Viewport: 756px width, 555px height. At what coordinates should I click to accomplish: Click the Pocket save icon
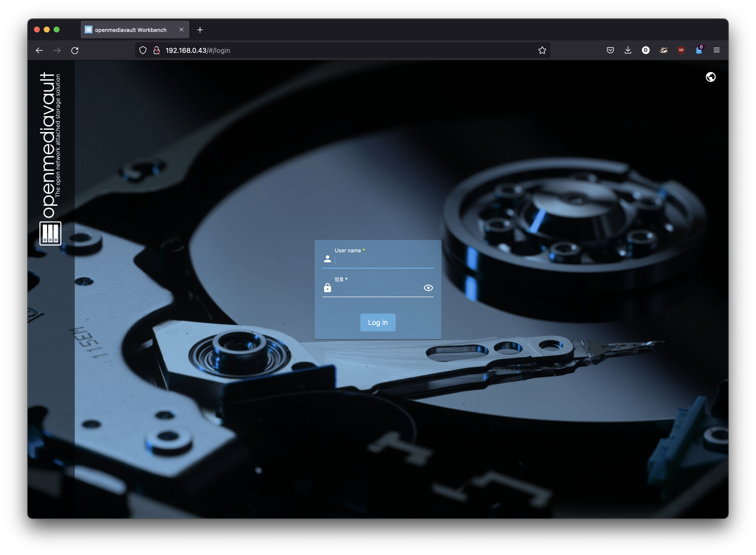click(x=610, y=50)
